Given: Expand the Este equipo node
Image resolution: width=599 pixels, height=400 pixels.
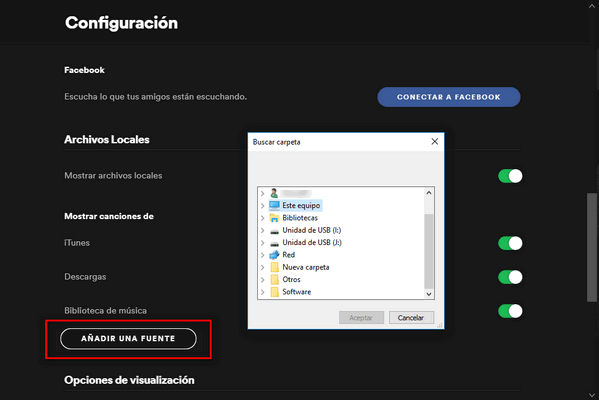Looking at the screenshot, I should tap(262, 206).
